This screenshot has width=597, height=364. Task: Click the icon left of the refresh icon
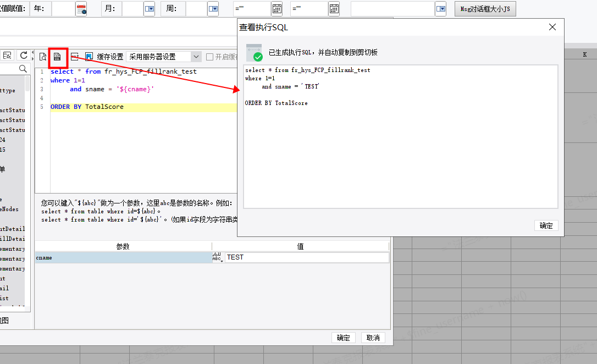click(x=7, y=55)
